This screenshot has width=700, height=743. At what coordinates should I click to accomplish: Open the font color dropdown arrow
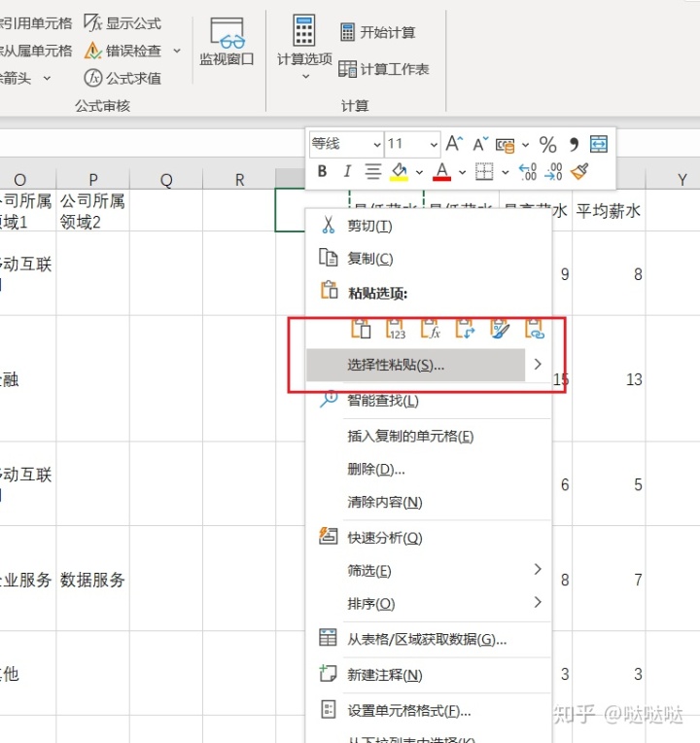pos(462,172)
